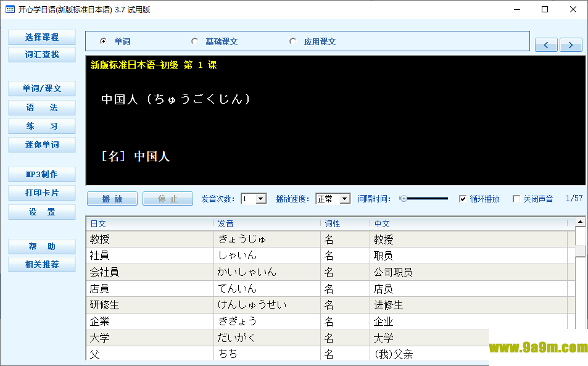
Task: Open the 迷你单词 mini vocabulary tool
Action: pyautogui.click(x=41, y=145)
